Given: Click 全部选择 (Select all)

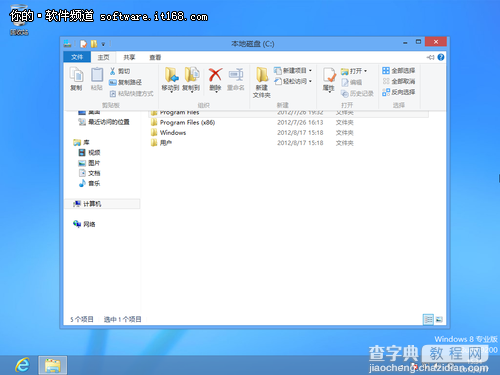Looking at the screenshot, I should tap(399, 70).
